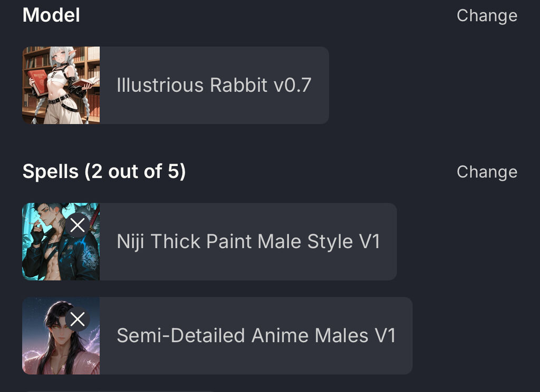540x392 pixels.
Task: Select the Illustrious Rabbit v0.7 model name
Action: (214, 85)
